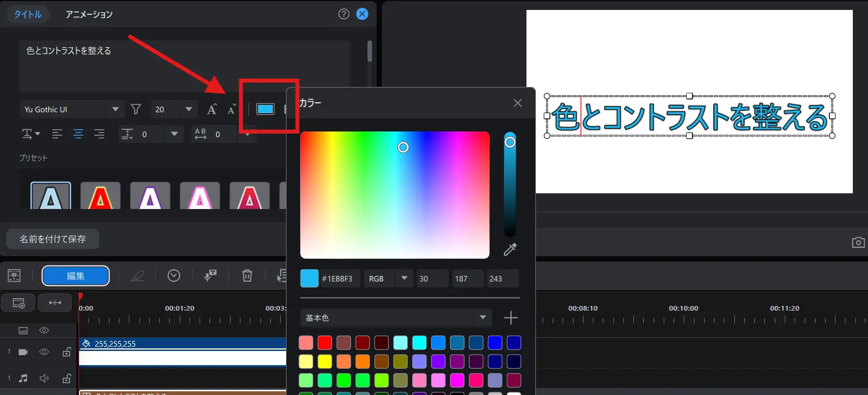This screenshot has height=395, width=868.
Task: Toggle visibility of video track 1
Action: (44, 352)
